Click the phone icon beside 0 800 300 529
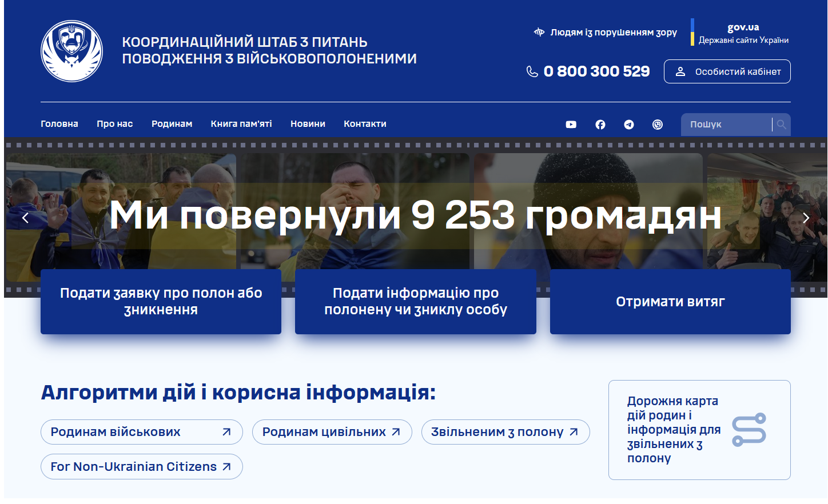The image size is (828, 504). click(532, 71)
